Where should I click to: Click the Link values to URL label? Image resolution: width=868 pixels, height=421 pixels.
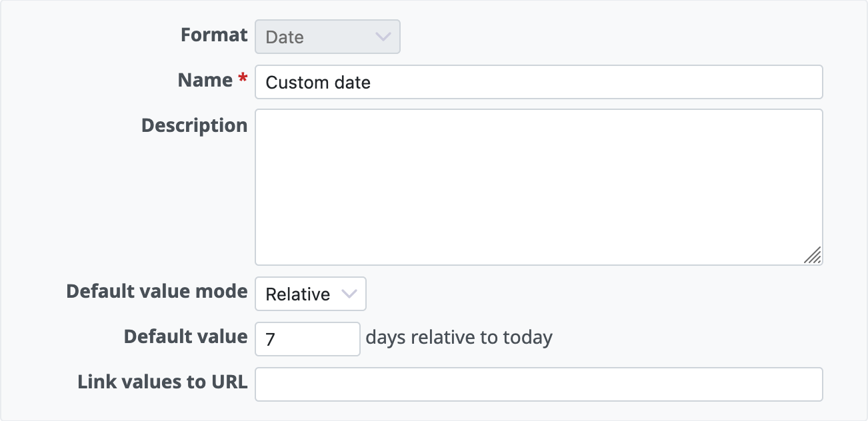pyautogui.click(x=163, y=382)
